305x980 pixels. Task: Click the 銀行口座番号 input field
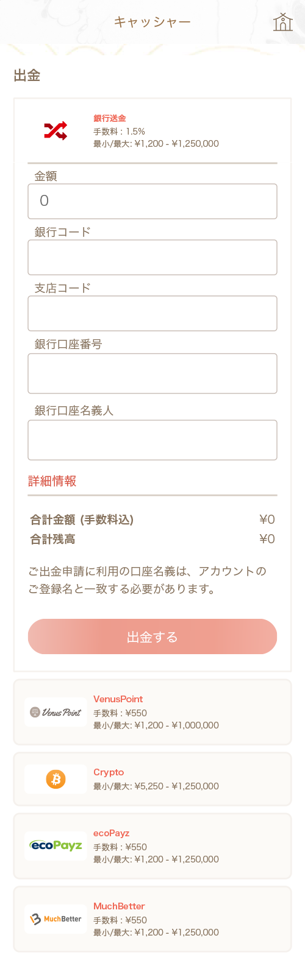[x=152, y=373]
